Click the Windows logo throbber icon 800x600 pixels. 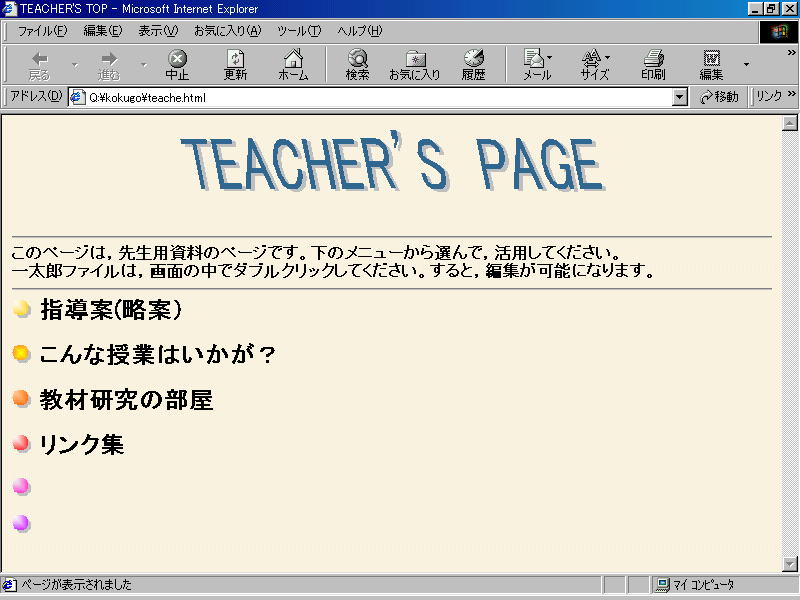(779, 32)
